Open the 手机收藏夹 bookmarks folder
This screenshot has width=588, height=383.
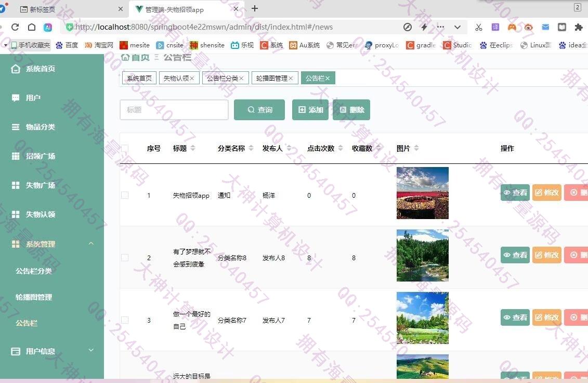[30, 45]
